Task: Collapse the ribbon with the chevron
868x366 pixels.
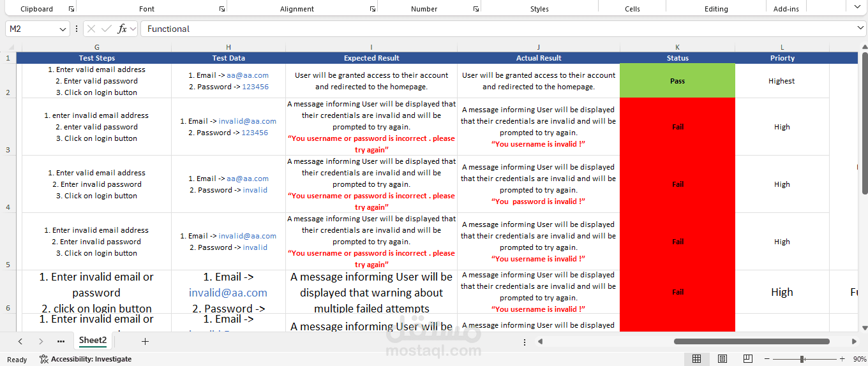Action: pos(857,6)
